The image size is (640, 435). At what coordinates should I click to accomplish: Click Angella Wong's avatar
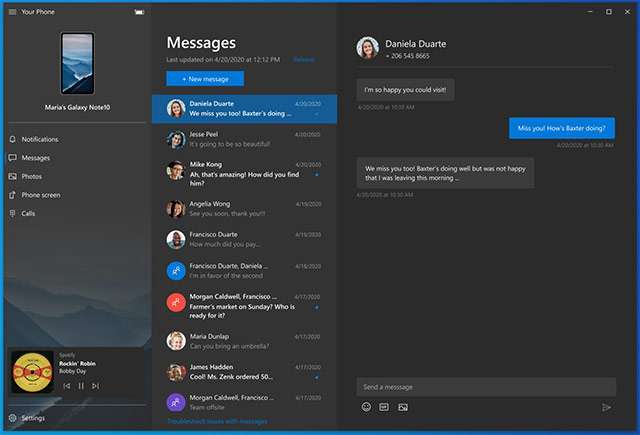click(x=176, y=209)
